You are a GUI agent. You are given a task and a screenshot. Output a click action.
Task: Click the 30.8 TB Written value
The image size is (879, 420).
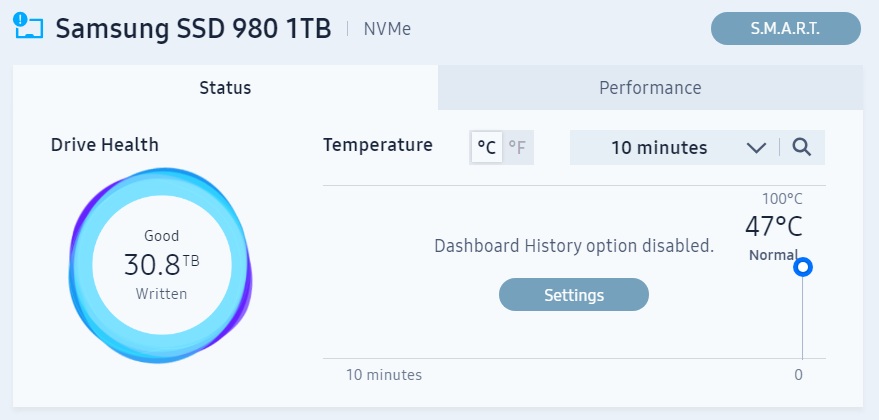pos(161,265)
